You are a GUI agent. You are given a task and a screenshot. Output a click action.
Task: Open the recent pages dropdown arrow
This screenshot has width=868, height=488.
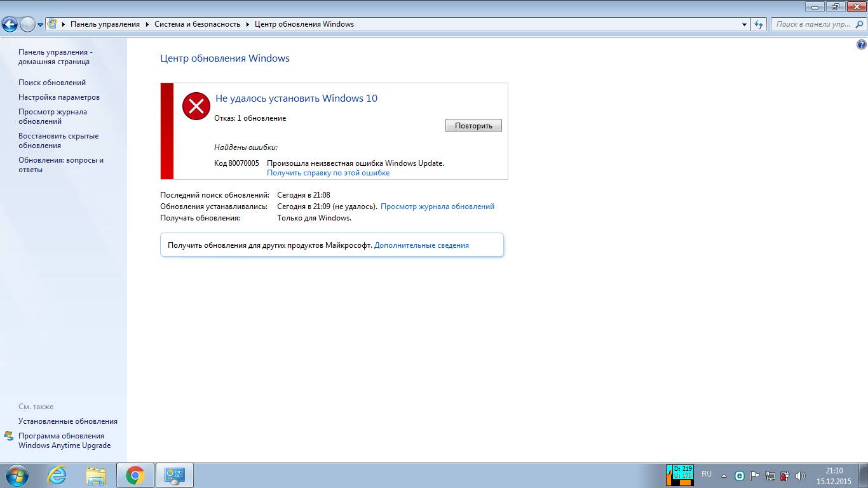(x=41, y=25)
